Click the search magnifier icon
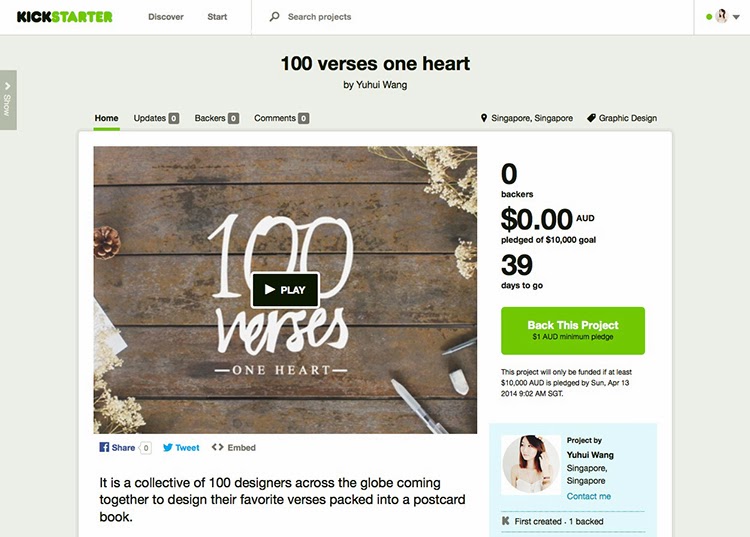750x537 pixels. [275, 17]
